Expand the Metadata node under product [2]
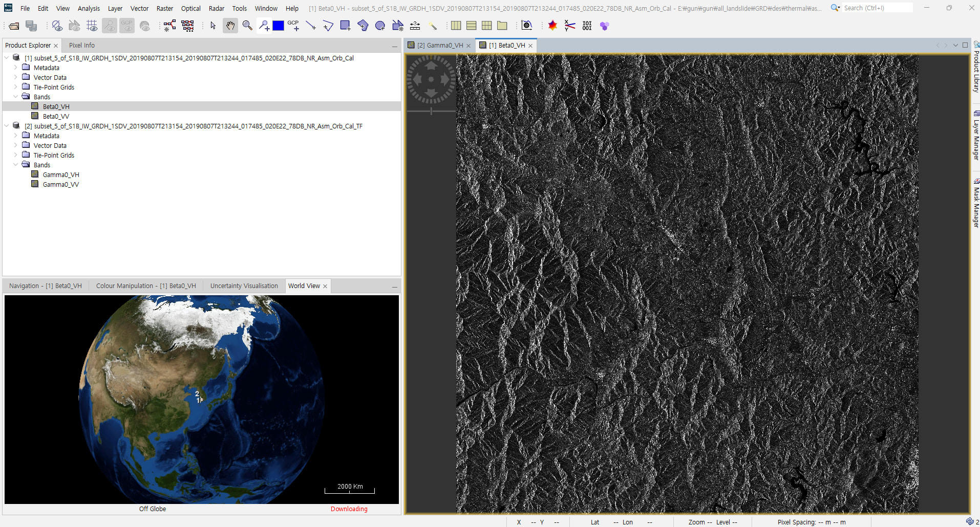The image size is (980, 527). (15, 136)
